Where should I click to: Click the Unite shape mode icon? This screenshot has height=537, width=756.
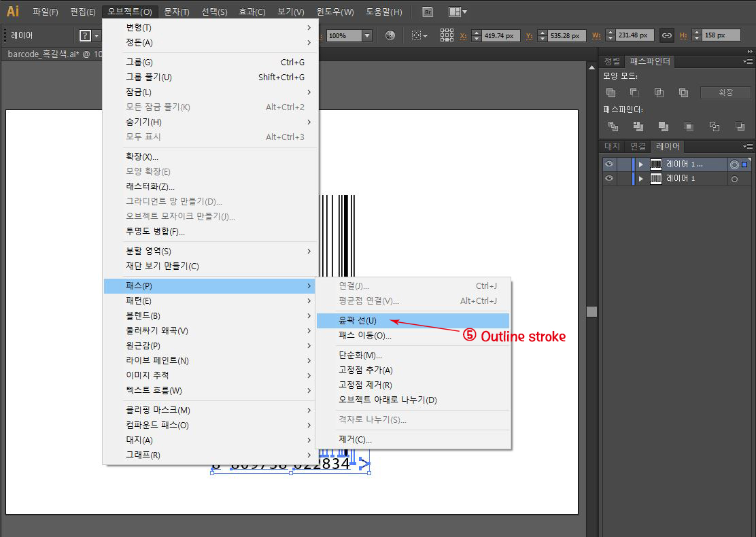(611, 92)
